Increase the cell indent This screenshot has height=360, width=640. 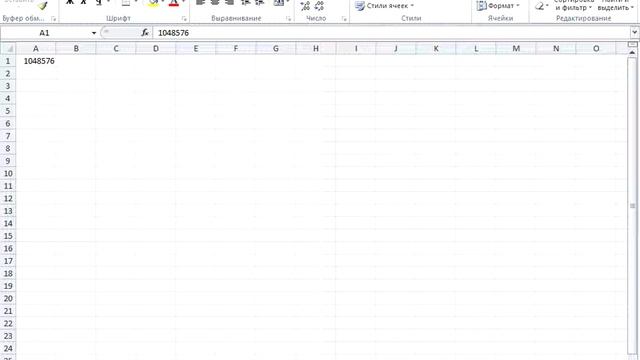coord(260,3)
